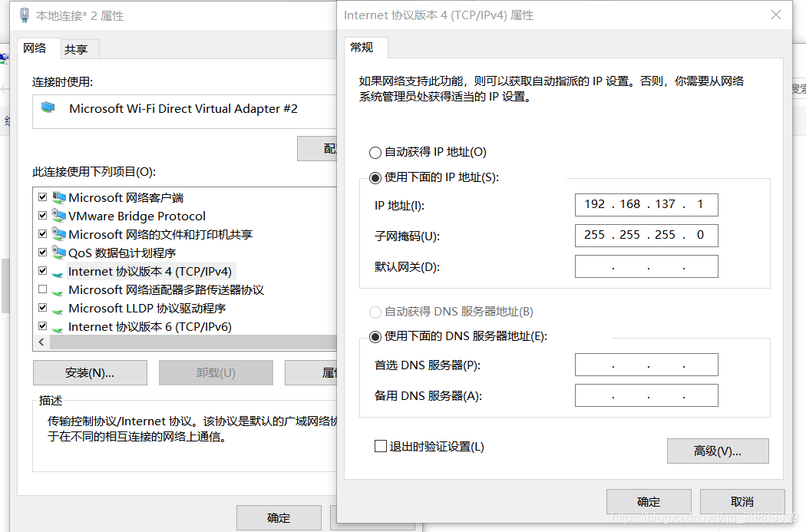Toggle Microsoft 网络的文件和打印机共享 checkbox
Screen dimensions: 806x532
[43, 234]
